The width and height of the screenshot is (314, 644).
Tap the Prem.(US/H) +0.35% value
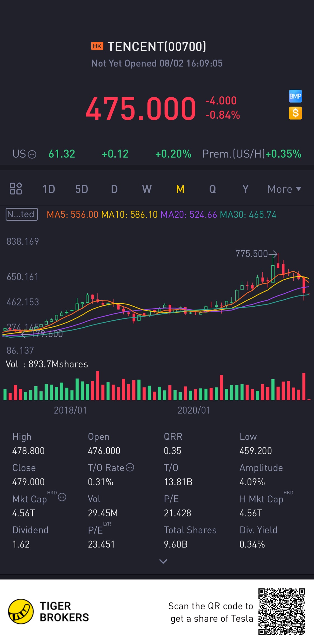click(283, 154)
